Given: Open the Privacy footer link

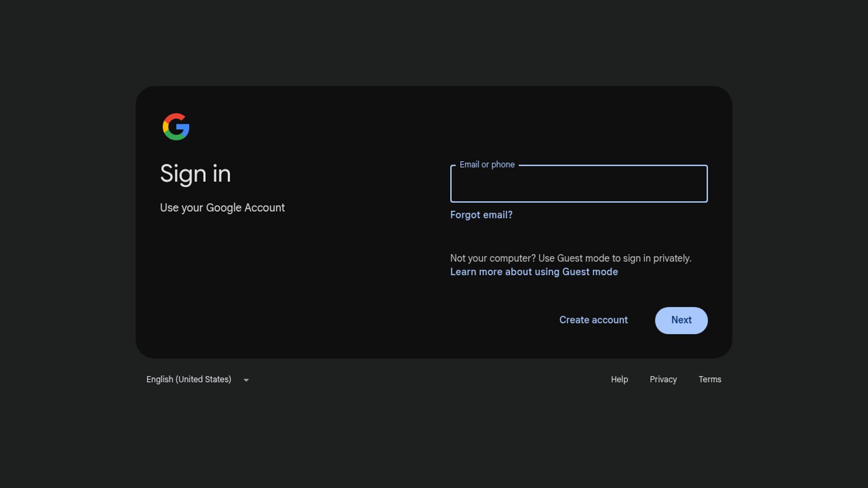Looking at the screenshot, I should 663,380.
